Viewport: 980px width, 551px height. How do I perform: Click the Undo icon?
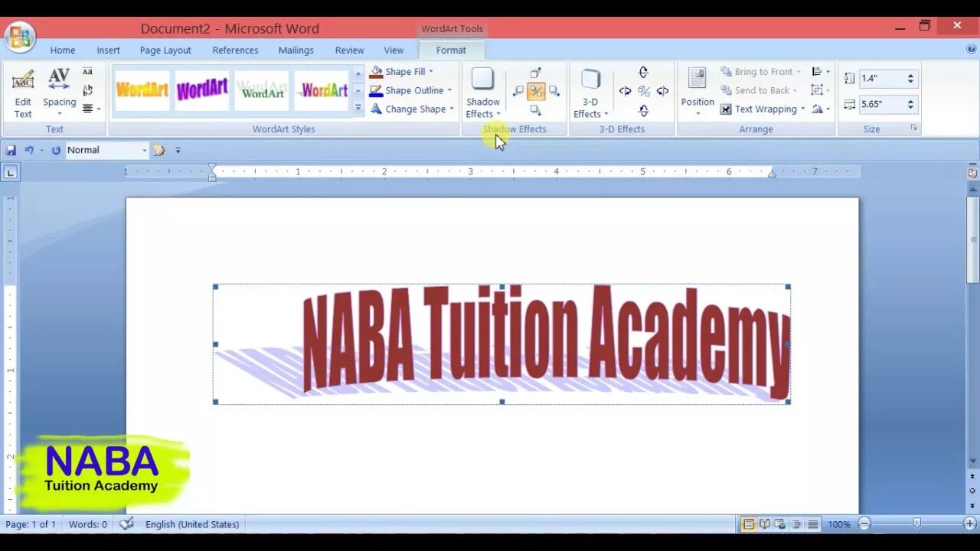29,150
